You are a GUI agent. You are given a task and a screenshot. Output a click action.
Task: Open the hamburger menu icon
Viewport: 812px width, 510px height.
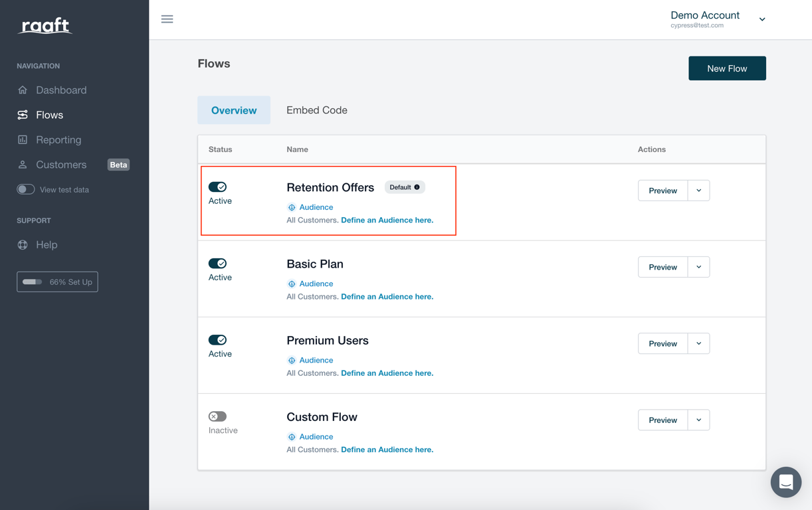(x=167, y=19)
